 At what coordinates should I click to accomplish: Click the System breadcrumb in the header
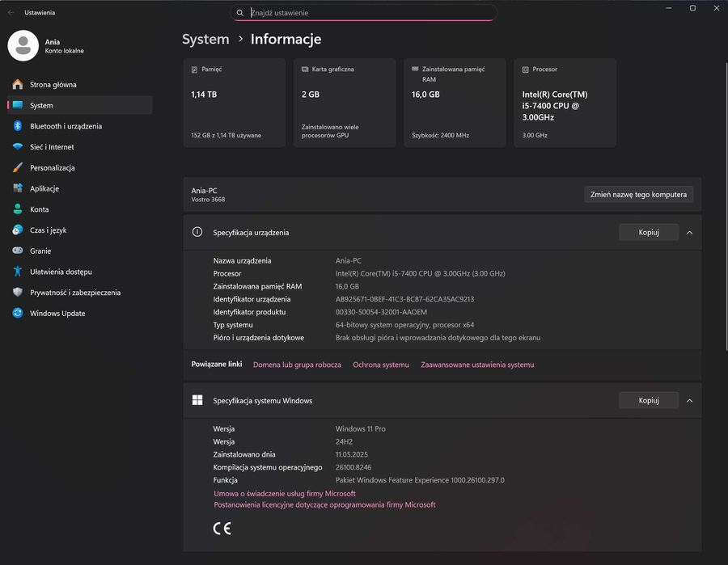tap(205, 39)
